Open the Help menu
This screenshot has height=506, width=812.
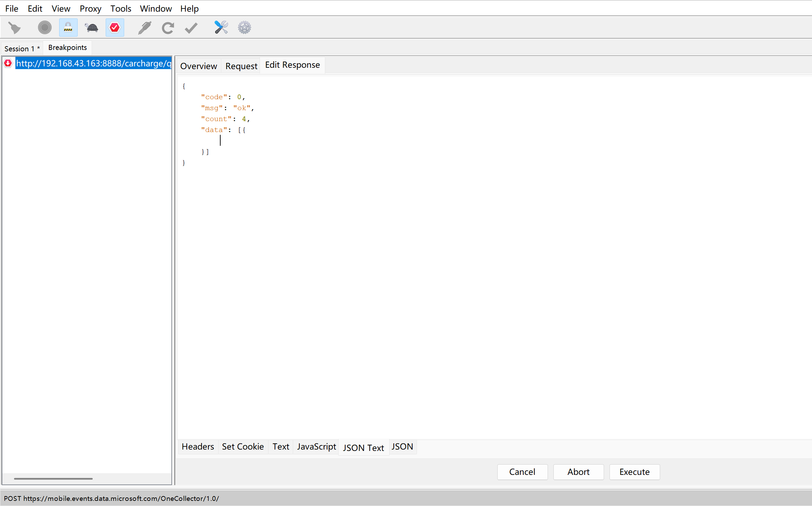189,9
